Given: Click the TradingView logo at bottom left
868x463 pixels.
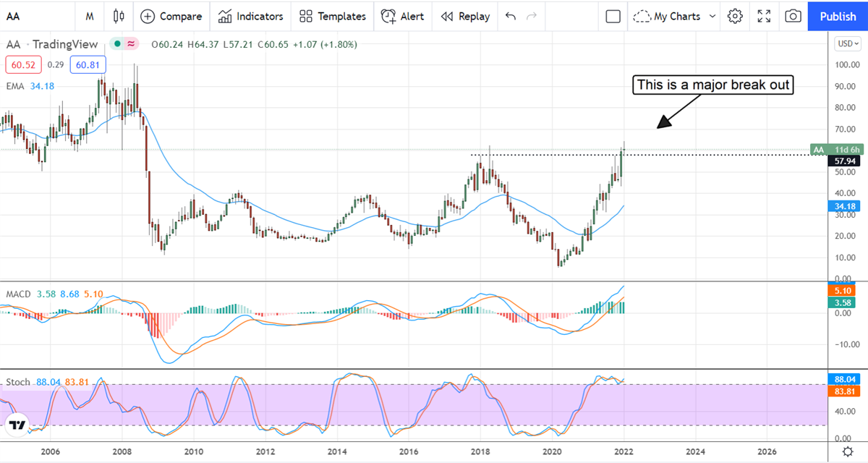Looking at the screenshot, I should (x=18, y=425).
